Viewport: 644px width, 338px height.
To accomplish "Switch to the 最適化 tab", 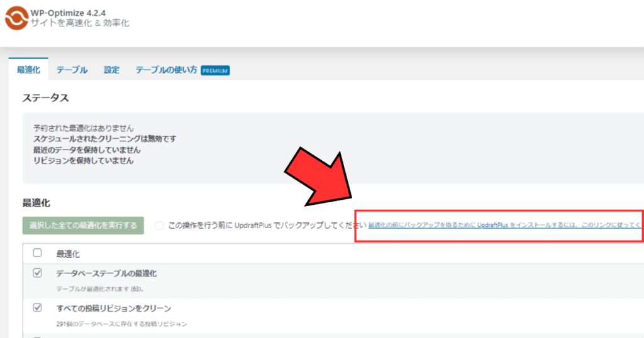I will 28,70.
